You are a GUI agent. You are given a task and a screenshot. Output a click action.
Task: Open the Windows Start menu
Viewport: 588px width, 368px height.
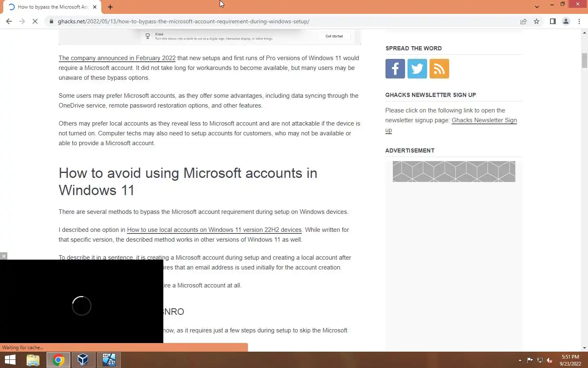(10, 360)
